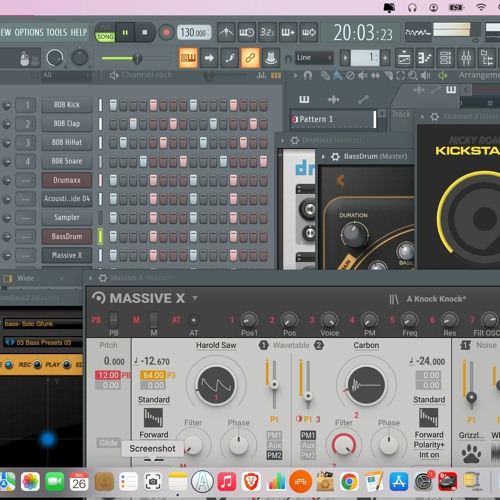Viewport: 500px width, 500px height.
Task: Click oscillator 1 level slider in Massive X
Action: [x=274, y=384]
